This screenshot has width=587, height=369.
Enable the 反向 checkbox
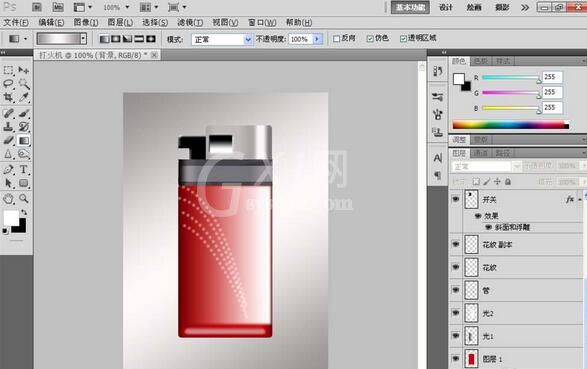336,39
